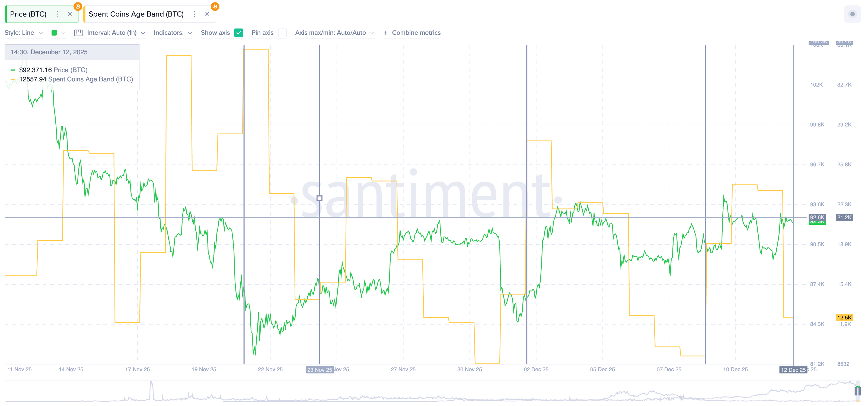The width and height of the screenshot is (868, 406).
Task: Click the Bitcoin badge on the Price tab
Action: (78, 7)
